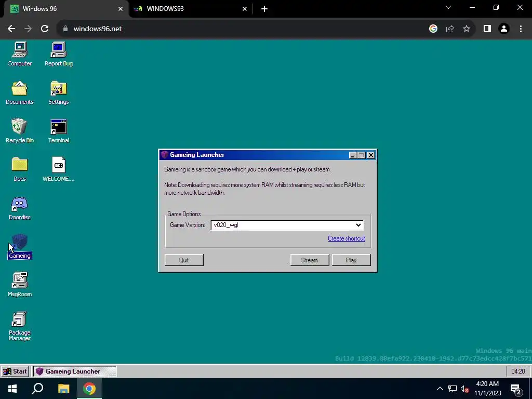Reload the windows96.net page

click(x=45, y=29)
